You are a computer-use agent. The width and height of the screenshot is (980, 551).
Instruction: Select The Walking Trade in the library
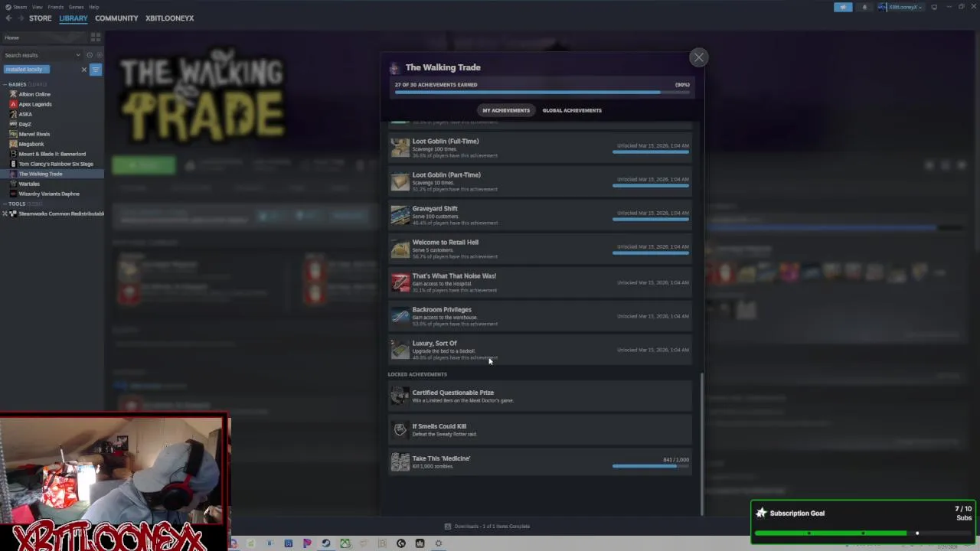coord(52,174)
